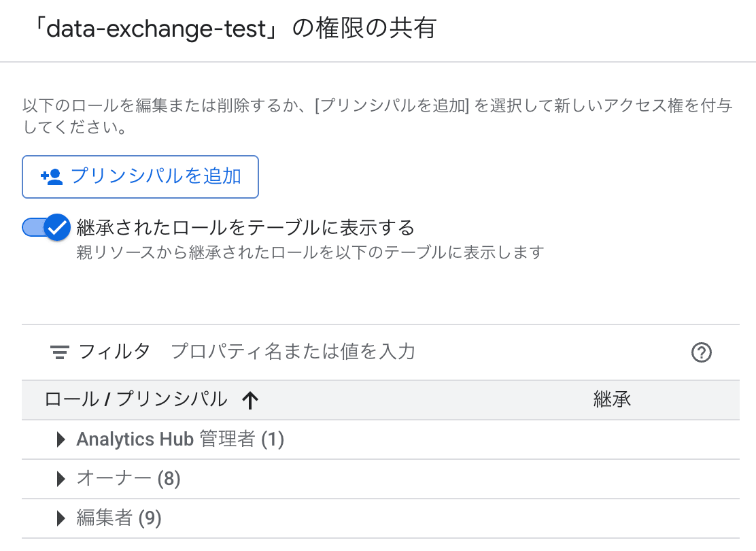756x551 pixels.
Task: Click the プリンシパルを追加 button
Action: [x=140, y=176]
